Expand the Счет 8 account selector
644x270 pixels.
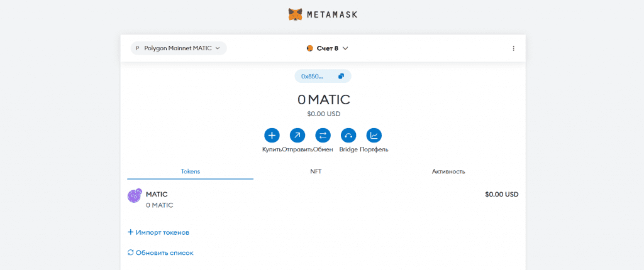tap(327, 48)
